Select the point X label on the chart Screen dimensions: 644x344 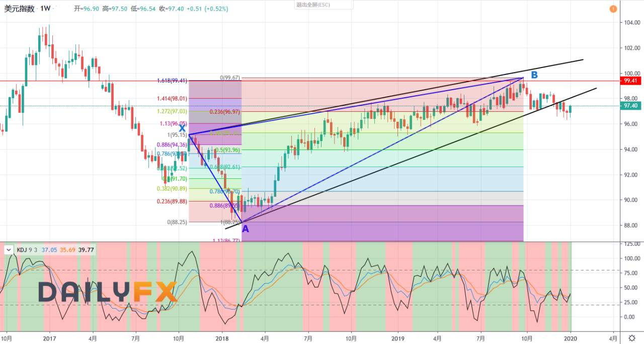tap(182, 128)
